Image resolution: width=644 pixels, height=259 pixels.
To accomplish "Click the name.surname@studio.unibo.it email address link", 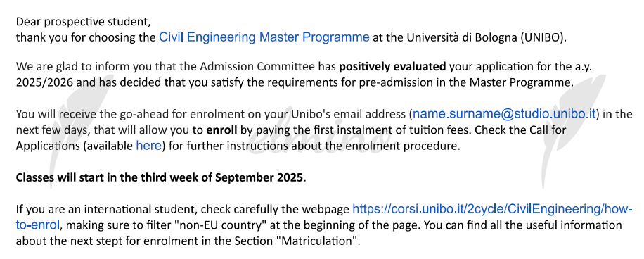I will 504,114.
